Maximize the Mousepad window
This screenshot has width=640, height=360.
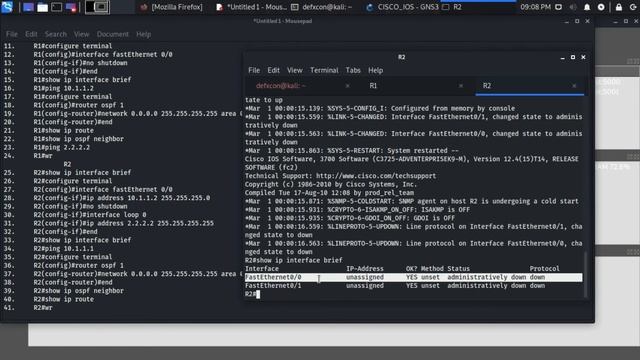coord(577,21)
